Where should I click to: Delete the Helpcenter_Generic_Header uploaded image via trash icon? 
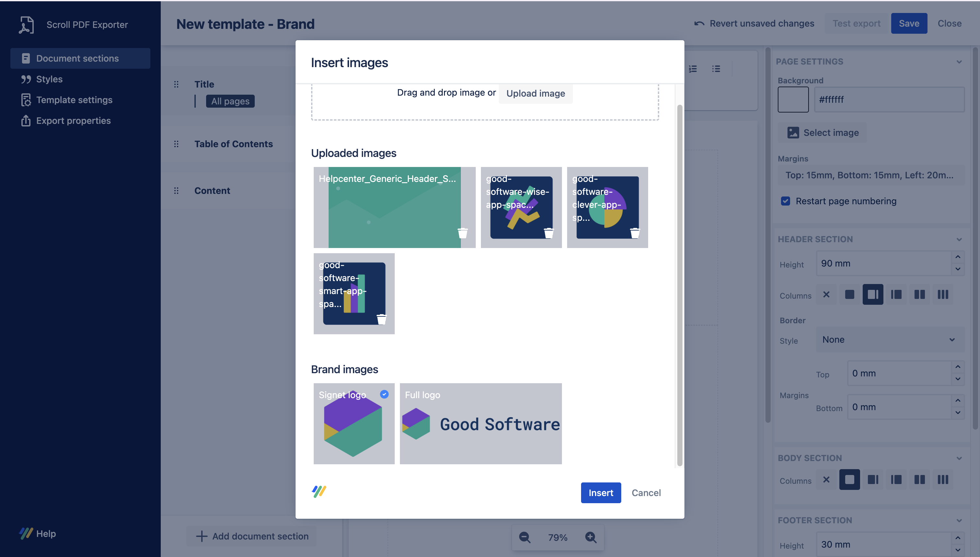(462, 233)
